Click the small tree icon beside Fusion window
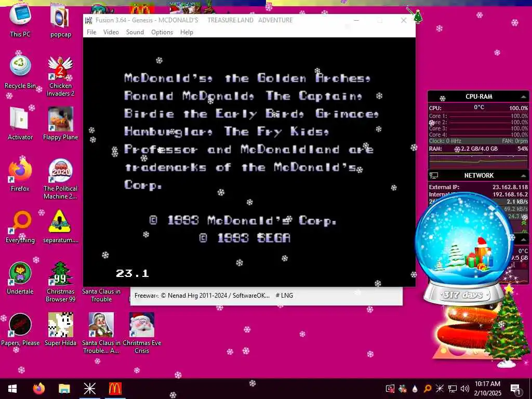This screenshot has height=399, width=532. coord(418,16)
